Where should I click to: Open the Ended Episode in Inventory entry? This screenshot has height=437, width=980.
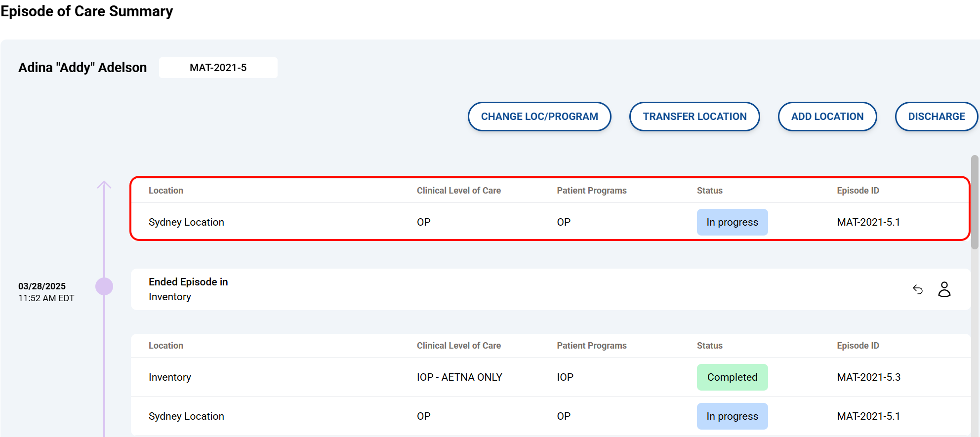(x=188, y=289)
